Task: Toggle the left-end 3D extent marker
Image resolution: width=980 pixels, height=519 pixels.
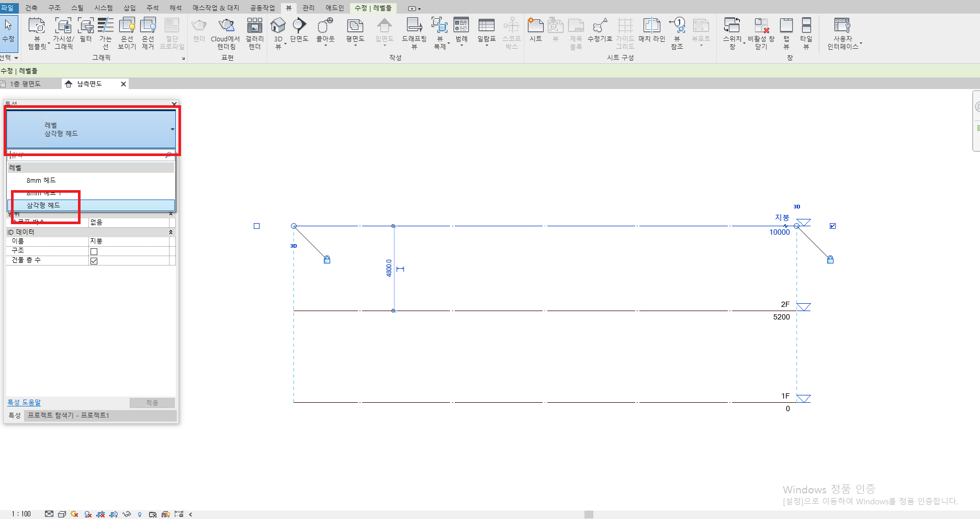Action: [294, 246]
